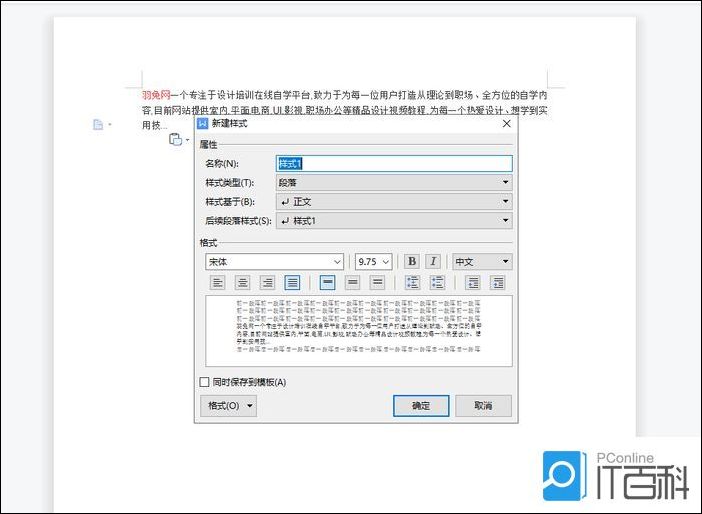Close the 新建样式 dialog
The height and width of the screenshot is (514, 702).
coord(506,124)
